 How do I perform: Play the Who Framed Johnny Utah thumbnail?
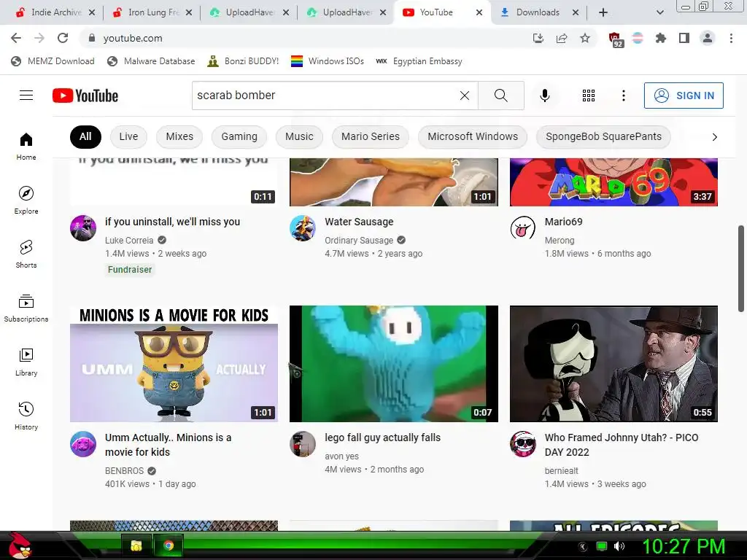pyautogui.click(x=614, y=364)
